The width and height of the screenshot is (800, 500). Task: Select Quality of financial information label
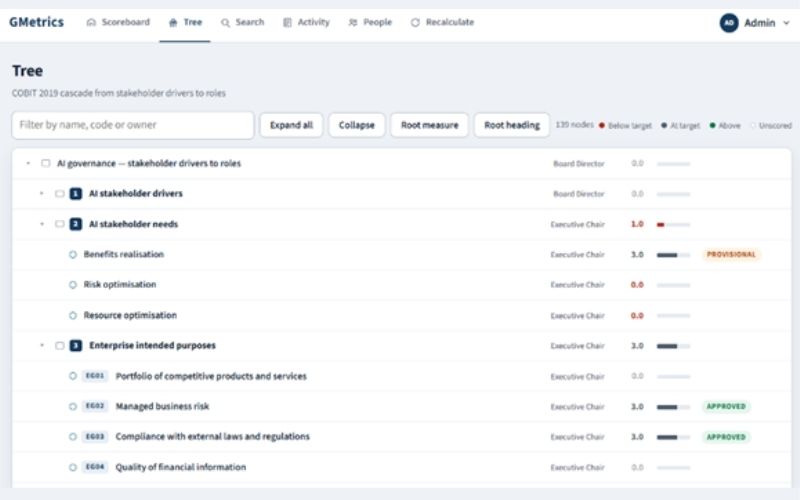[181, 467]
